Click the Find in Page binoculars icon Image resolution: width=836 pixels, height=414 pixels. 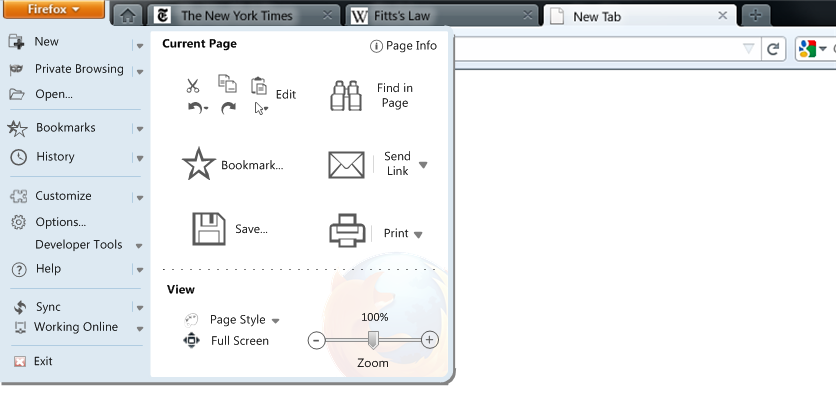click(x=346, y=95)
